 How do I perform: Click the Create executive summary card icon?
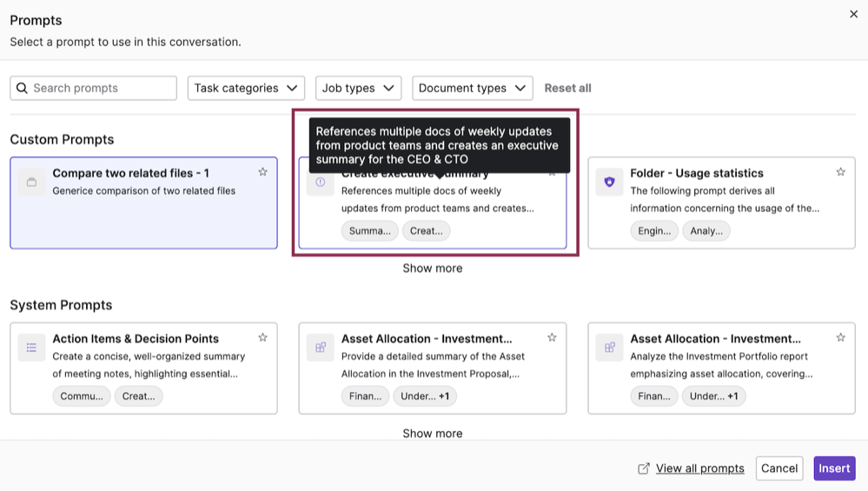click(321, 182)
